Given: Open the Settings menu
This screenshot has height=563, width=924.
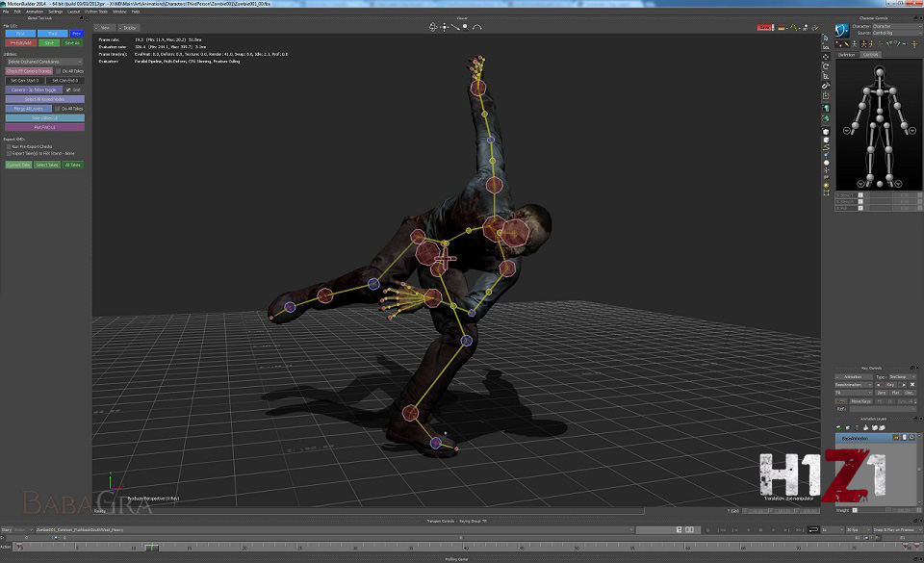Looking at the screenshot, I should pos(56,12).
